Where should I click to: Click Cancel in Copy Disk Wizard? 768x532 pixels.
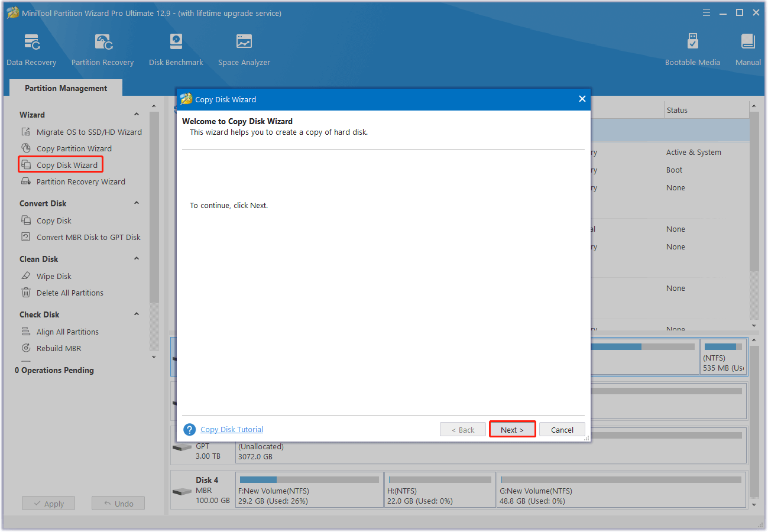(x=562, y=430)
